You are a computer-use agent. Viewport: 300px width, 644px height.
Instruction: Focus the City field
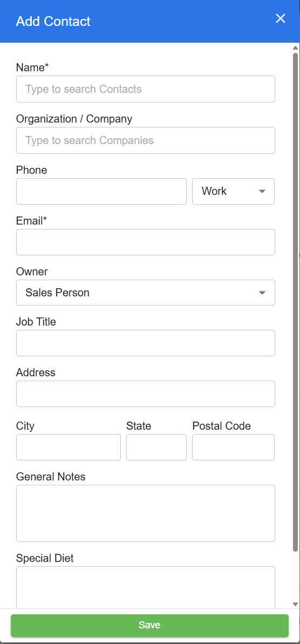point(69,448)
